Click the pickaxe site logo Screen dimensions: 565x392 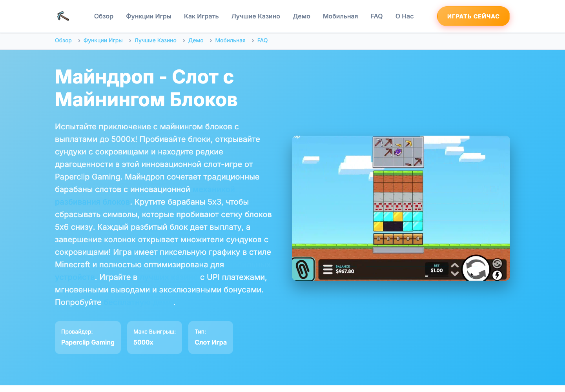pos(63,16)
